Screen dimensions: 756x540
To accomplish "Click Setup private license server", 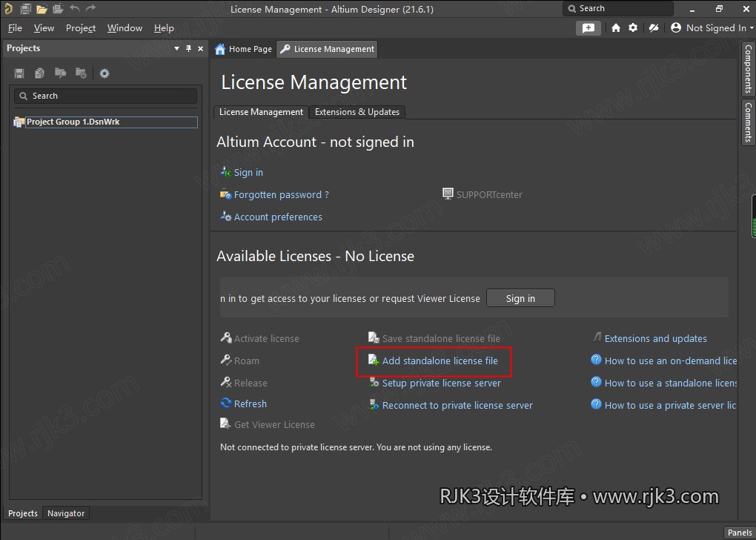I will pyautogui.click(x=441, y=383).
